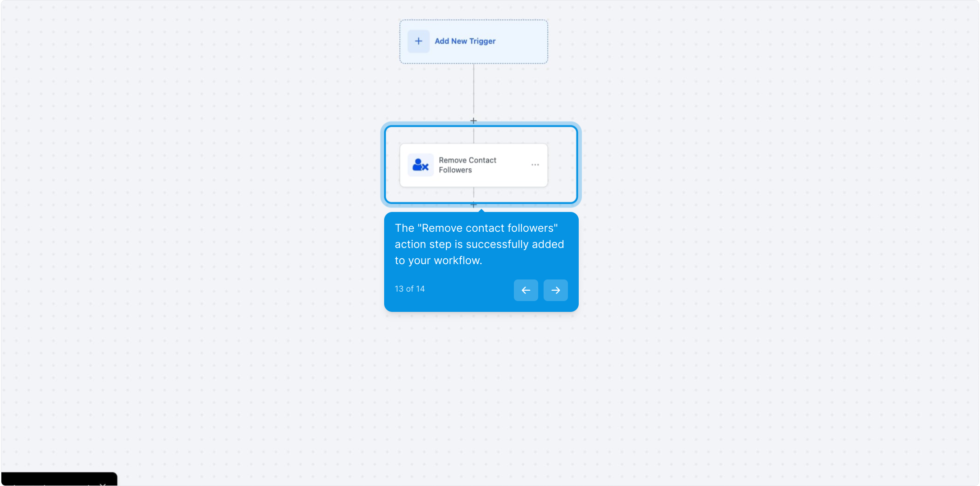The image size is (980, 486).
Task: Advance to the next tour step arrow
Action: pyautogui.click(x=555, y=290)
